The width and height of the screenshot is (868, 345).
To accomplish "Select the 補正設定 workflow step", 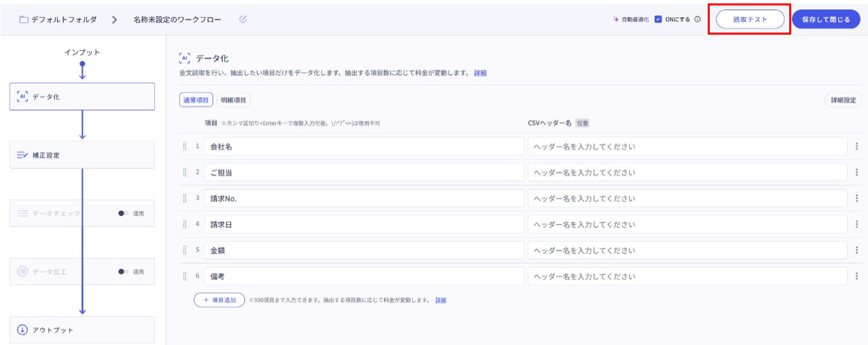I will [x=82, y=155].
